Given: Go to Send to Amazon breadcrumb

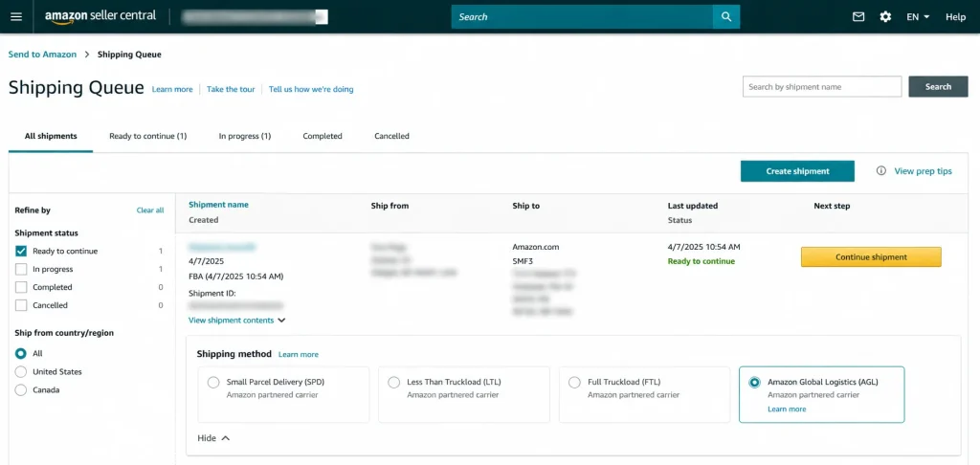Looking at the screenshot, I should [x=42, y=55].
